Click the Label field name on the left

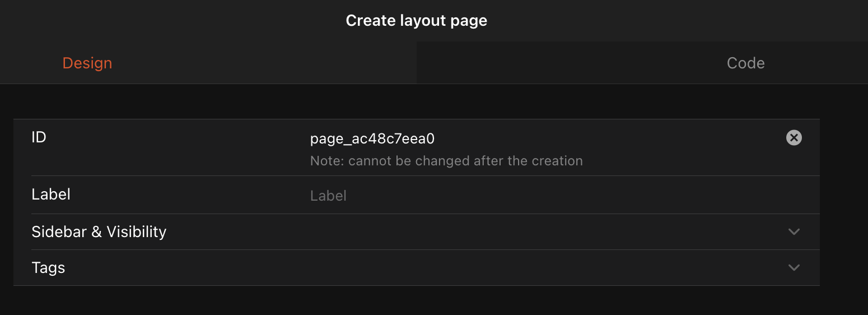click(51, 194)
